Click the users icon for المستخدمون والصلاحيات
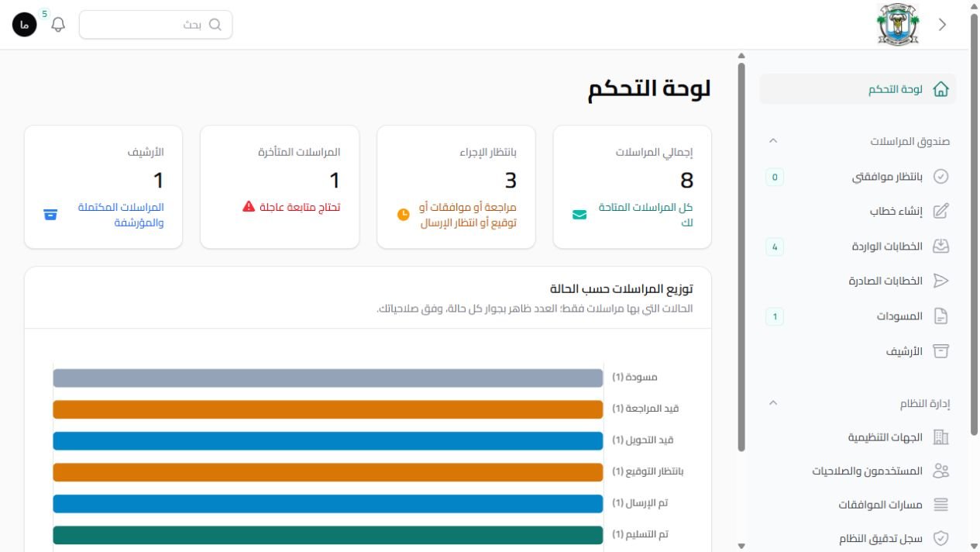 click(x=940, y=471)
